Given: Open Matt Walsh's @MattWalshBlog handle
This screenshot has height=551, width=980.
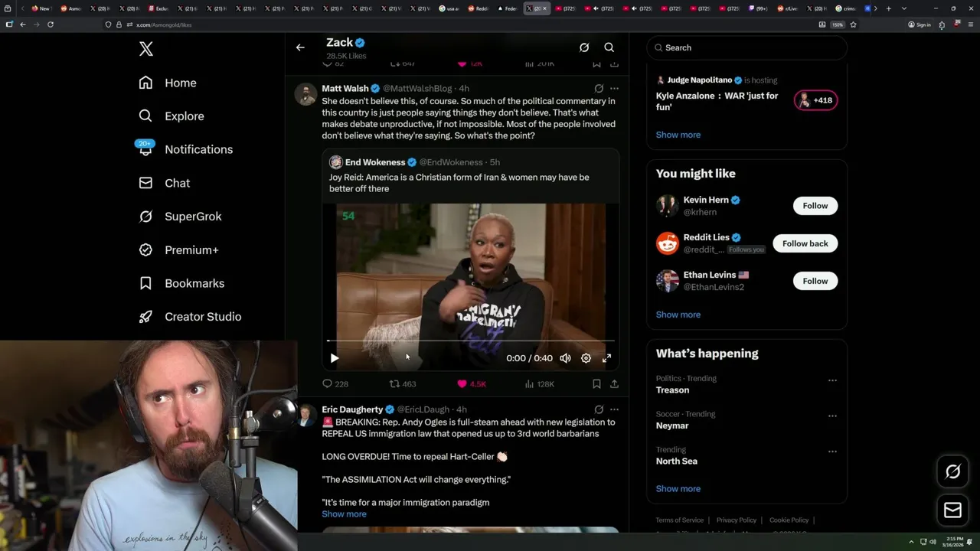Looking at the screenshot, I should [x=417, y=89].
